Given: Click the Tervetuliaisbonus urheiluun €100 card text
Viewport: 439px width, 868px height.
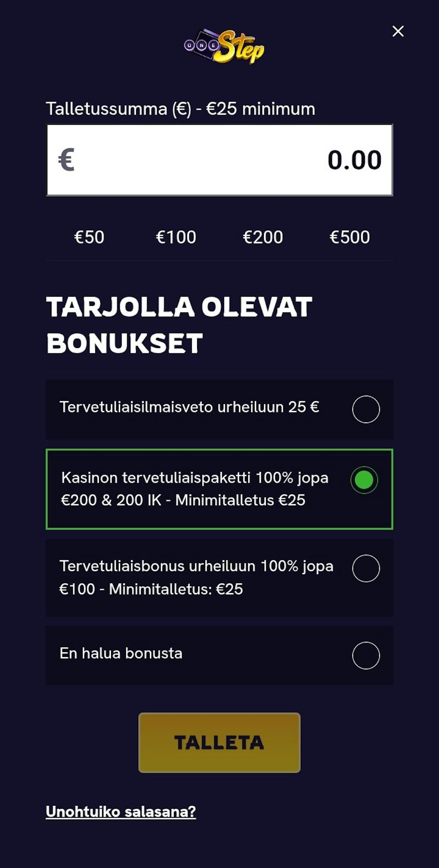Looking at the screenshot, I should point(196,577).
